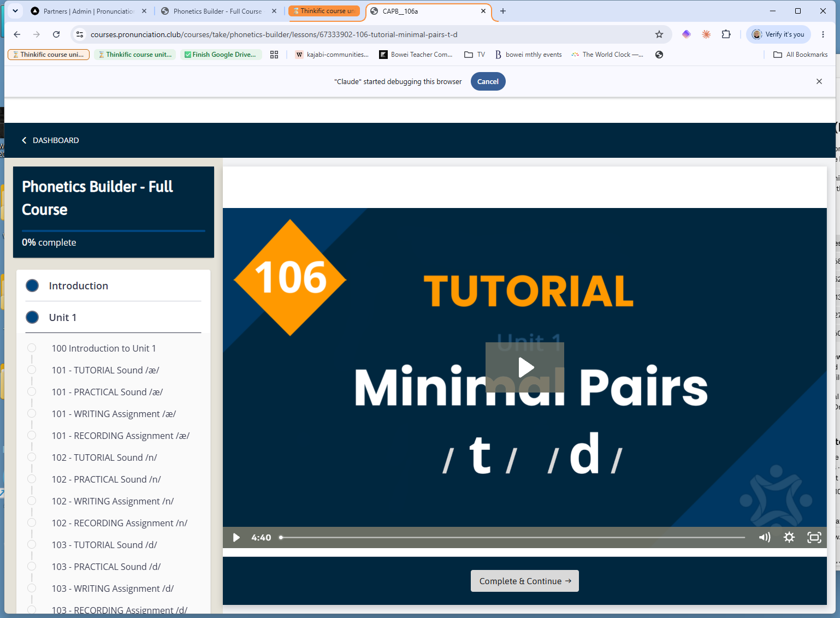The image size is (840, 618).
Task: Select the 101 - TUTORIAL Sound /æ/ circle
Action: pyautogui.click(x=32, y=370)
